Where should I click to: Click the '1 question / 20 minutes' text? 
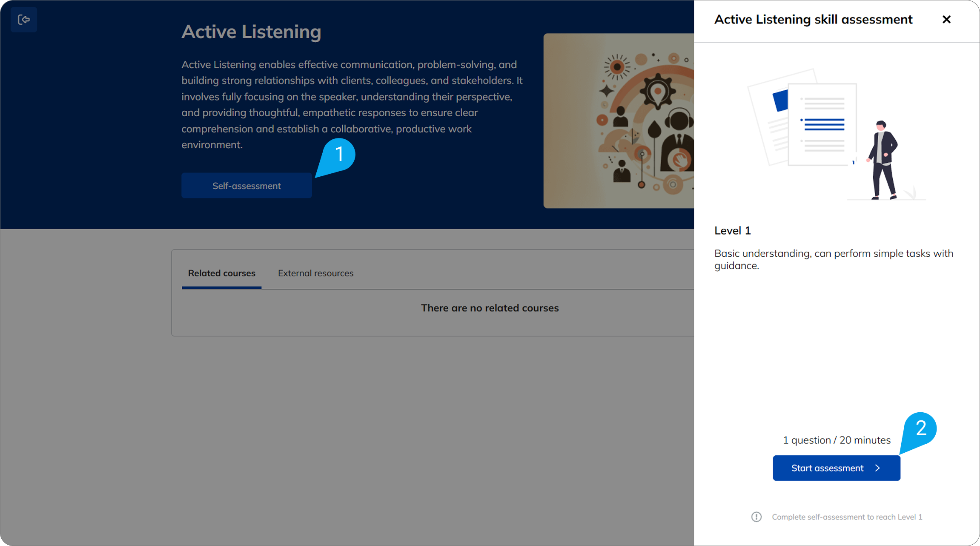[837, 440]
